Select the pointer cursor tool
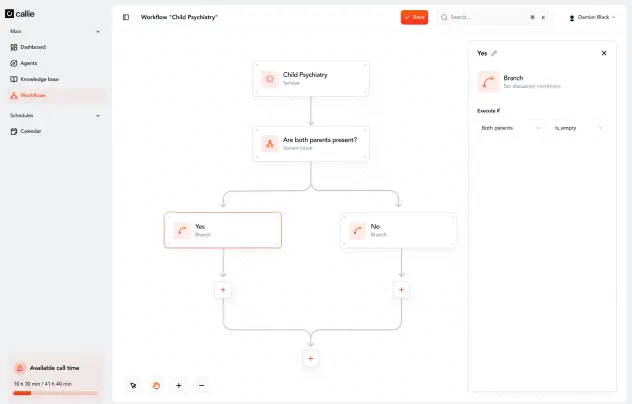The height and width of the screenshot is (404, 632). click(x=133, y=385)
